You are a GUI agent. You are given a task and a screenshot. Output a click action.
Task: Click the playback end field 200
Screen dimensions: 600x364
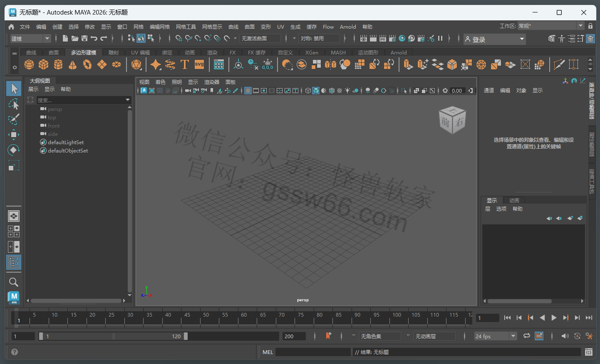[x=294, y=336]
